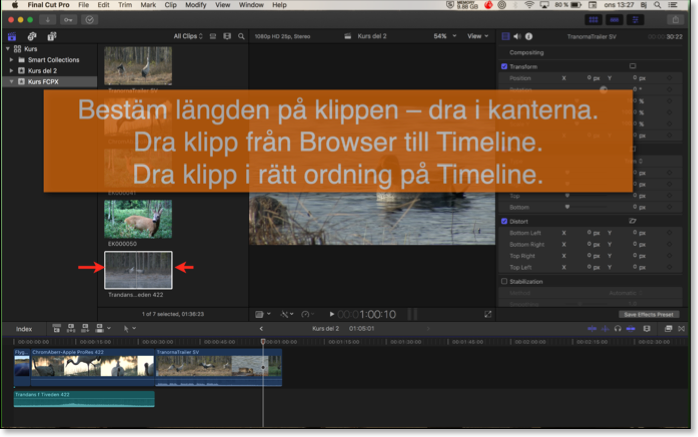Click the Share export icon
The width and height of the screenshot is (698, 437).
pyautogui.click(x=676, y=20)
